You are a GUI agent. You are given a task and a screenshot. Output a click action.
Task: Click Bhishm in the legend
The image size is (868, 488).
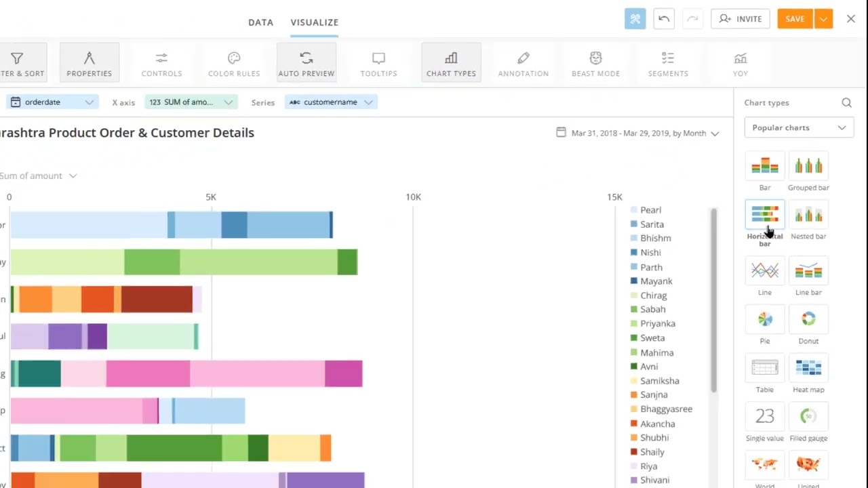(656, 239)
